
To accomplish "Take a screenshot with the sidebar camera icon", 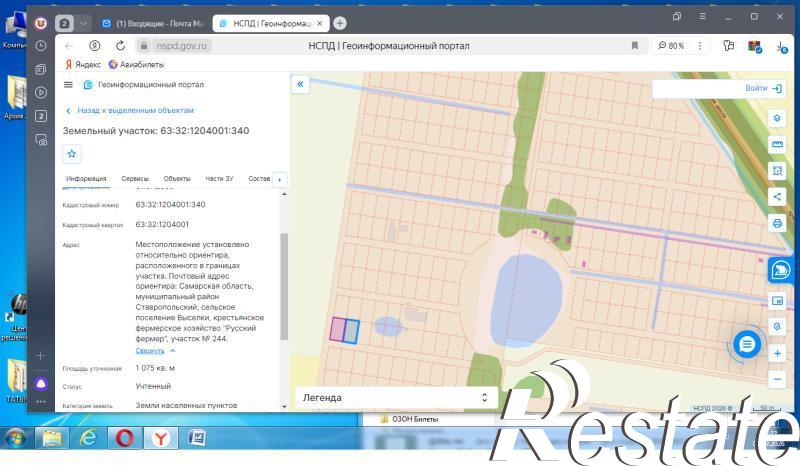I will point(41,140).
